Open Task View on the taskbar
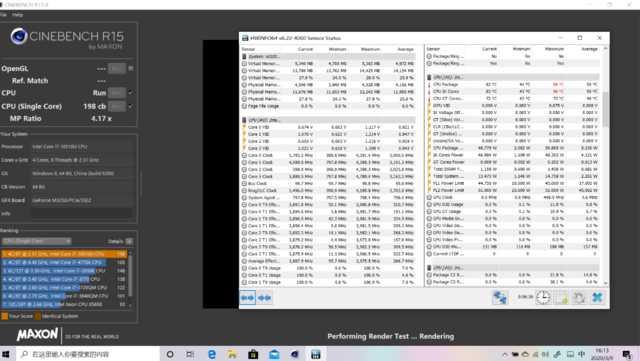The height and width of the screenshot is (361, 640). click(190, 354)
